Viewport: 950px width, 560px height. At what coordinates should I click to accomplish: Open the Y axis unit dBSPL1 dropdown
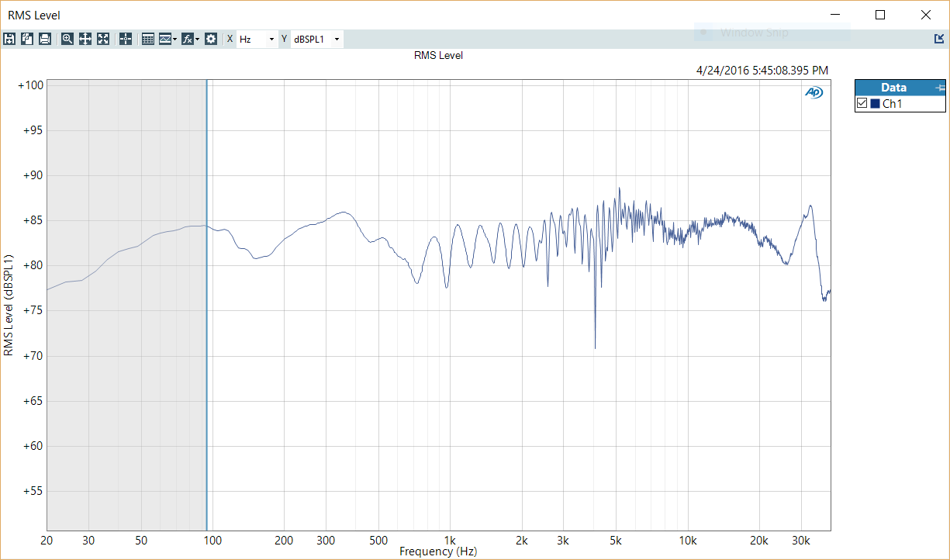[316, 39]
